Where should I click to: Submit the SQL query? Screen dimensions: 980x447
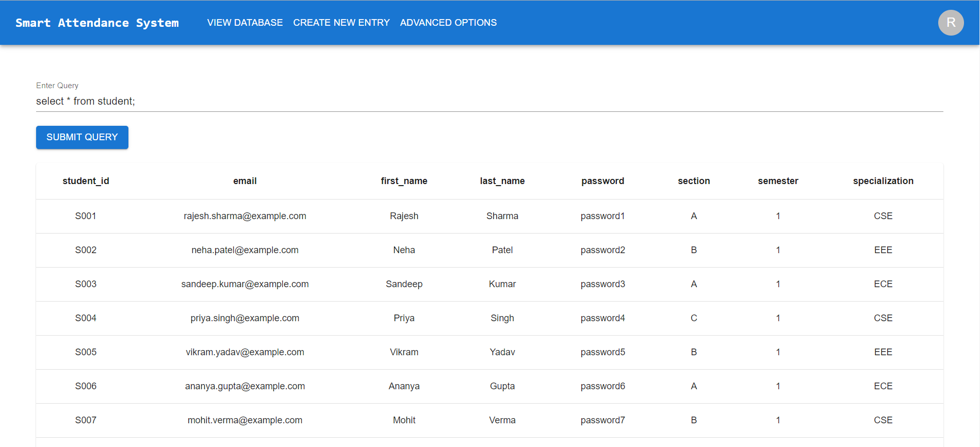tap(82, 137)
